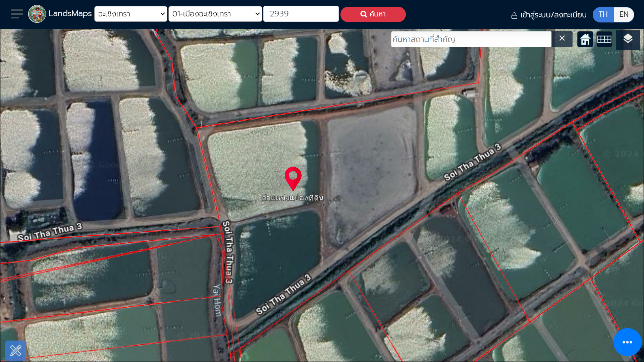Click the Department of Lands logo
This screenshot has width=644, height=362.
click(37, 14)
